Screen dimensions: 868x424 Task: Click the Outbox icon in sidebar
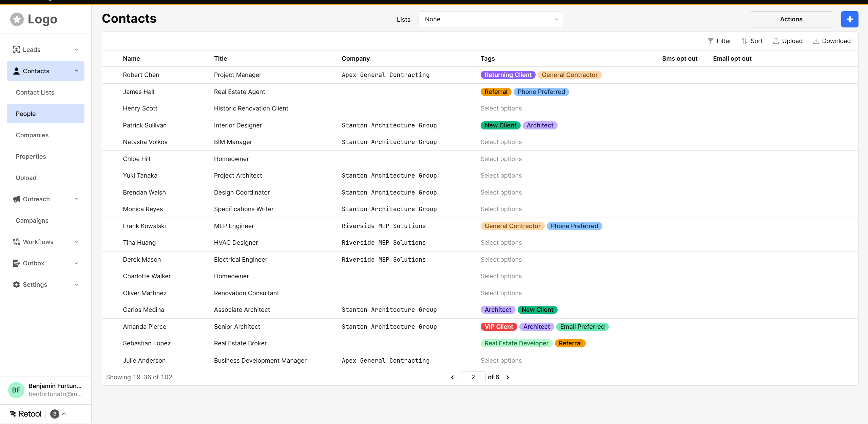[16, 263]
